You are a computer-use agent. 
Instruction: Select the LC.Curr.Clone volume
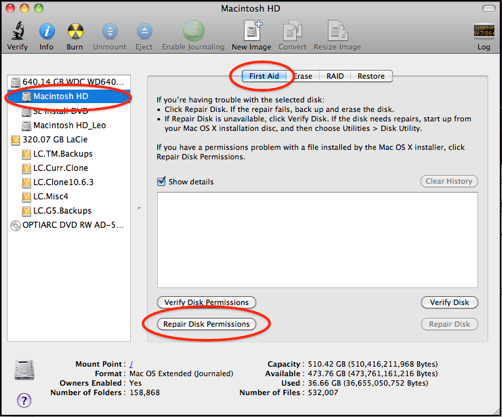(69, 168)
